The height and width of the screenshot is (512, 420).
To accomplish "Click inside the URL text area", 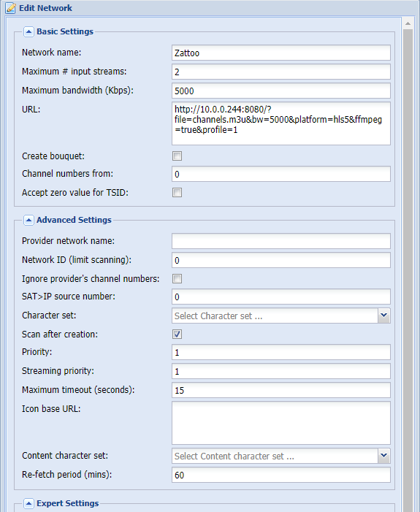I will click(281, 123).
